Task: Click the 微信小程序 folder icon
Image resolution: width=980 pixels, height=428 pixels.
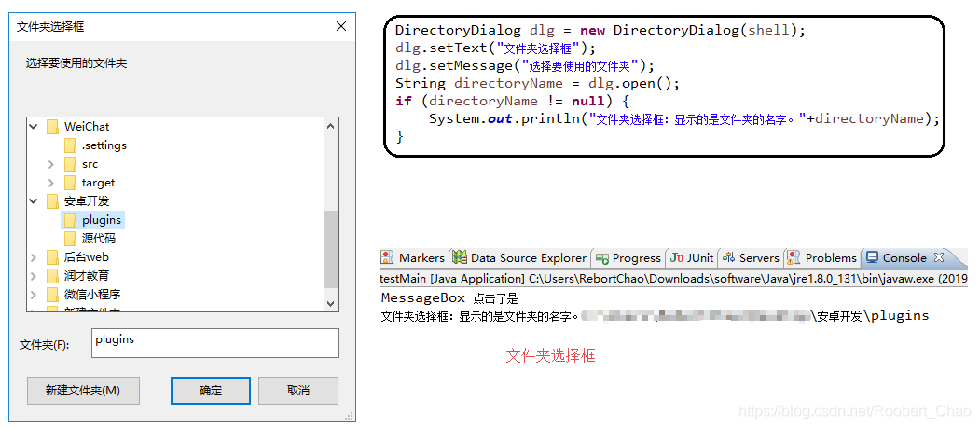Action: click(52, 295)
